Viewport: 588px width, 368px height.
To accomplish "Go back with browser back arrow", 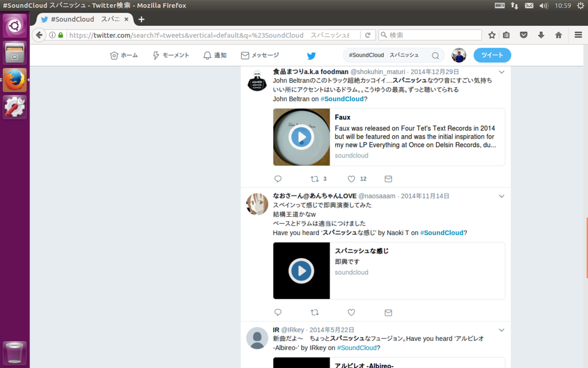I will pos(39,35).
